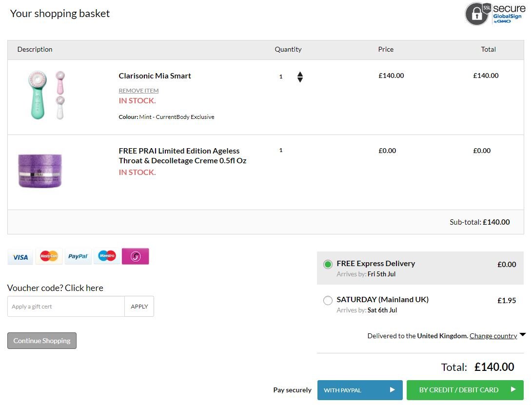Click the Your shopping basket heading
The width and height of the screenshot is (532, 405).
click(x=59, y=14)
